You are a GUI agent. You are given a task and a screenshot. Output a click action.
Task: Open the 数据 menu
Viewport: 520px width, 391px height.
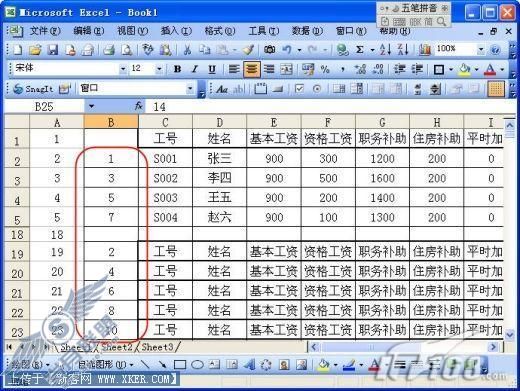tap(307, 31)
